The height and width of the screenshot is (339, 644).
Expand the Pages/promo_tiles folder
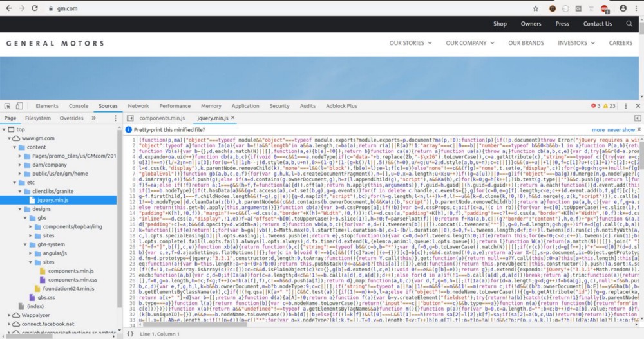click(20, 156)
